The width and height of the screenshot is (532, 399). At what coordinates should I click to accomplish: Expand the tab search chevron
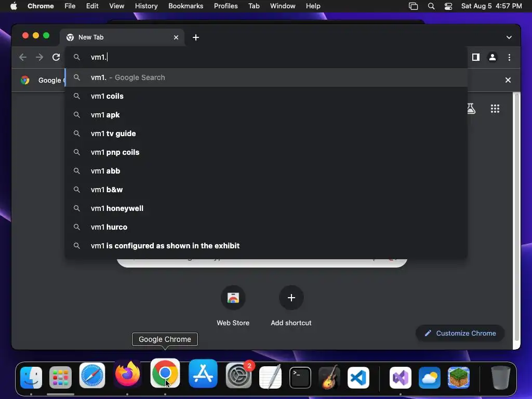509,37
